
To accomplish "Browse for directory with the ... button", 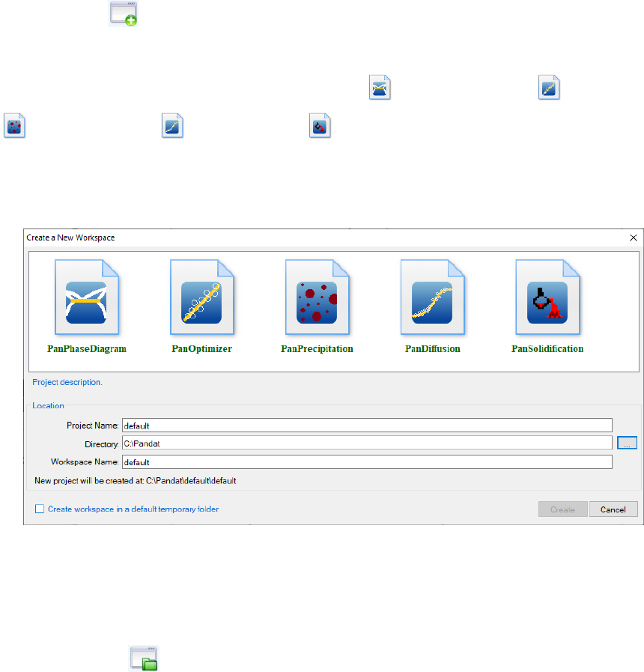I will [627, 444].
